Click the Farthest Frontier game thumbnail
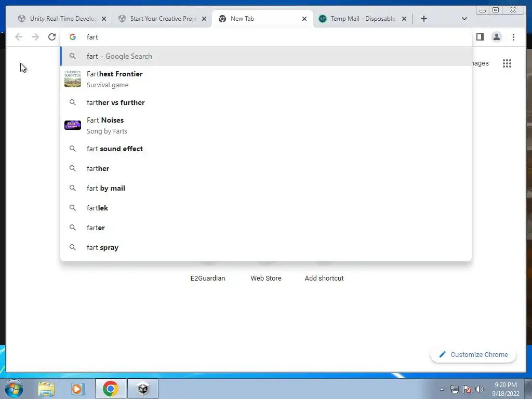 coord(73,79)
